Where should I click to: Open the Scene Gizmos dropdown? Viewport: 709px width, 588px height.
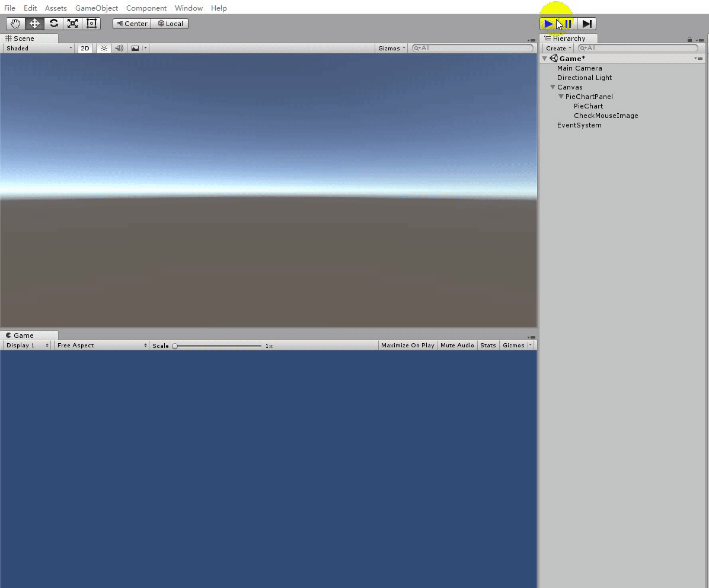(x=392, y=49)
